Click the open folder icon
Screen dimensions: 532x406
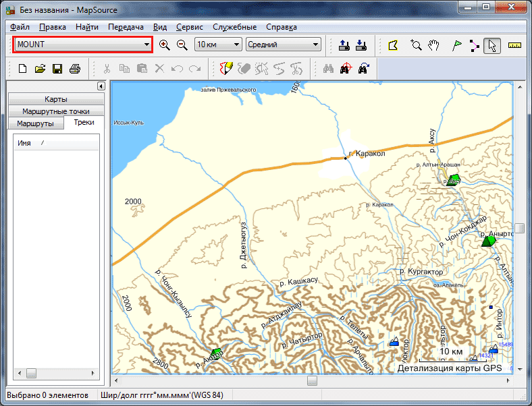(x=40, y=69)
